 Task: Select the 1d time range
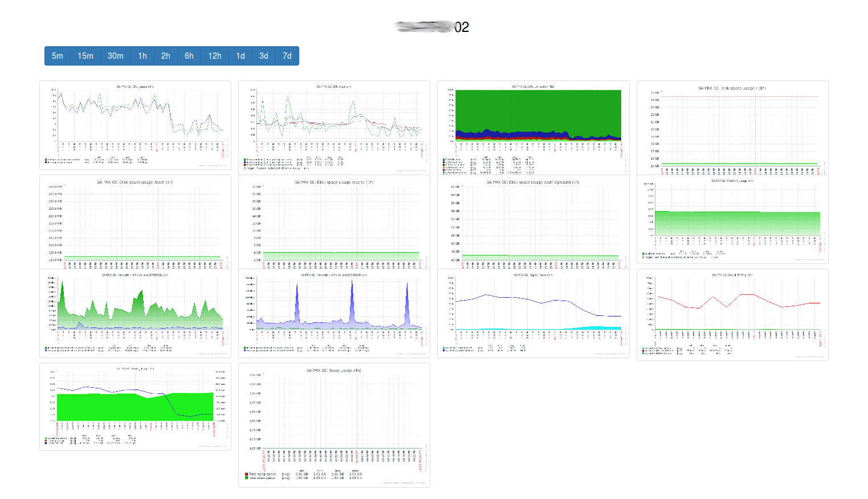coord(240,55)
